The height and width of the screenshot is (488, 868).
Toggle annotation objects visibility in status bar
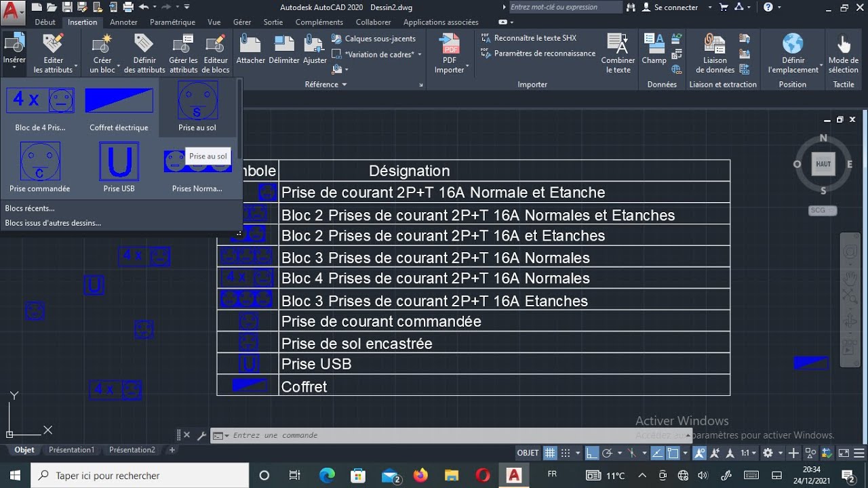tap(700, 453)
